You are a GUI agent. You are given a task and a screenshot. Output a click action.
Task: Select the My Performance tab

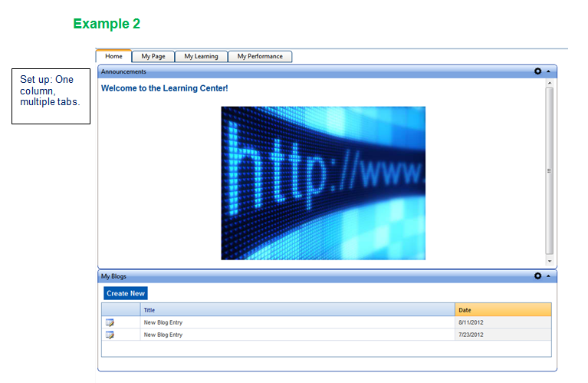pyautogui.click(x=260, y=56)
